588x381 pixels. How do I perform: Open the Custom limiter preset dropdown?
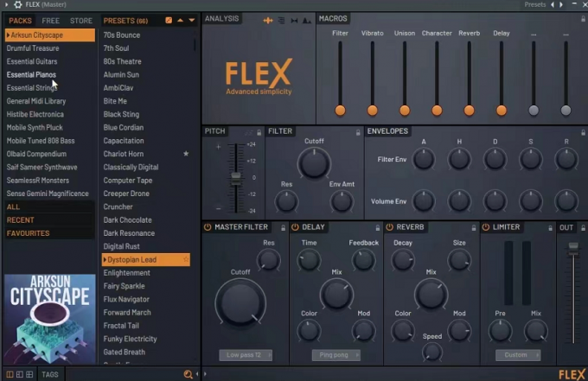[x=517, y=355]
